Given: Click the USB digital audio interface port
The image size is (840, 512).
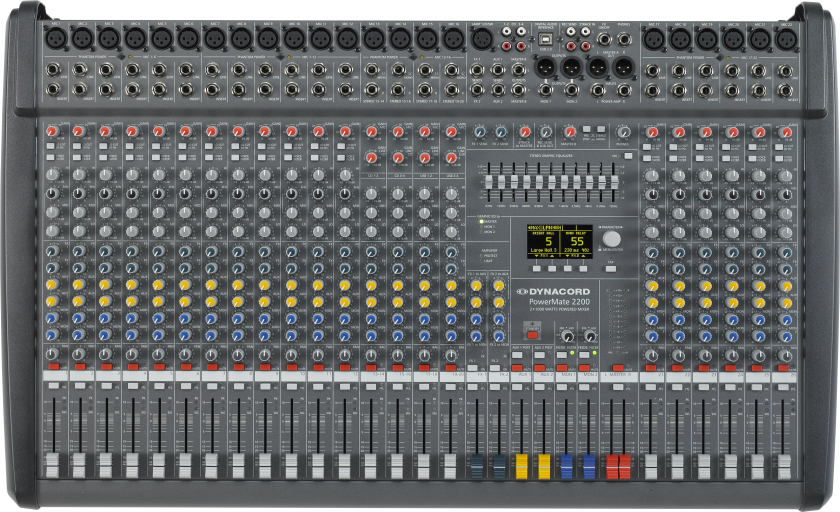Looking at the screenshot, I should [545, 39].
